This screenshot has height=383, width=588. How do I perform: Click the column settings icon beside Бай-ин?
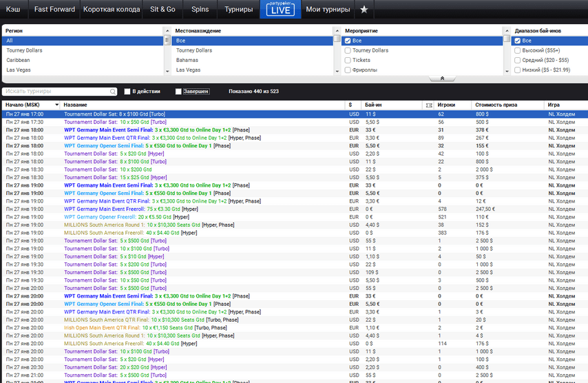tap(429, 105)
